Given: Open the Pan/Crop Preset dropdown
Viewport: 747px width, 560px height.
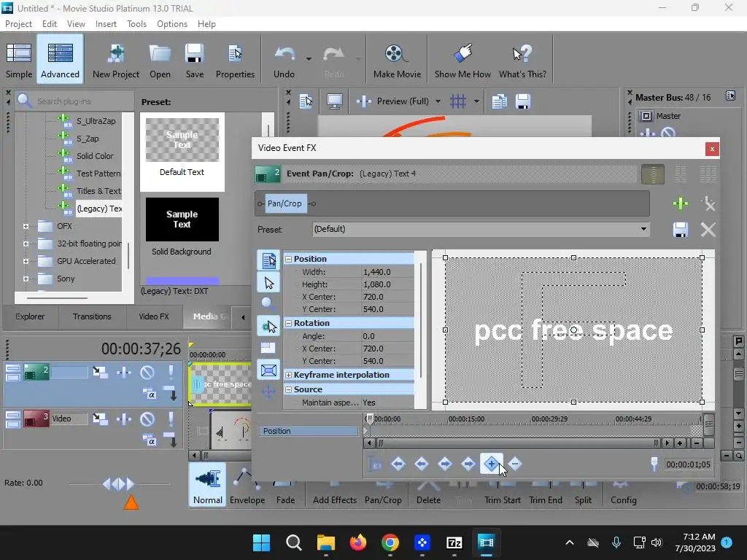Looking at the screenshot, I should [643, 229].
